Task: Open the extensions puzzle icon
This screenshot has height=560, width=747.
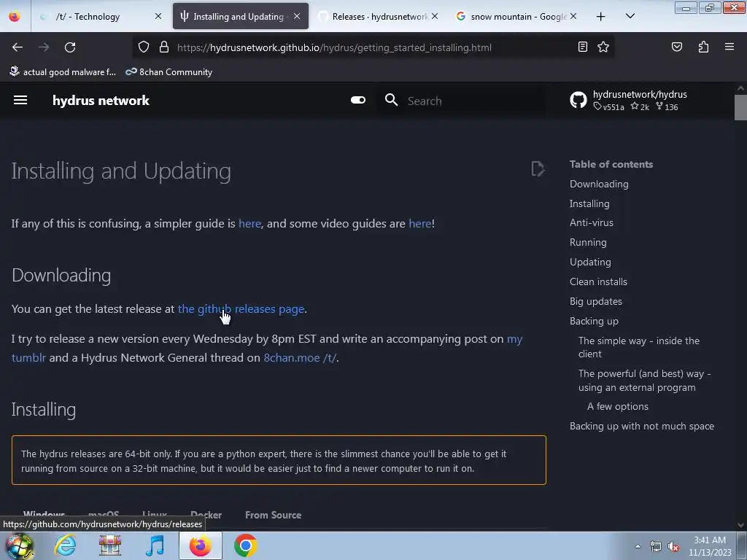Action: 703,47
